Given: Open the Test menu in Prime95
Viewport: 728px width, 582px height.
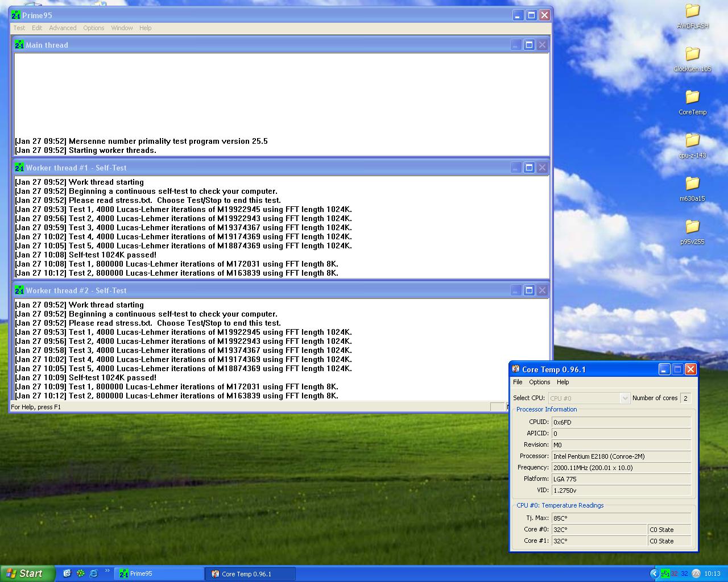Looking at the screenshot, I should [x=19, y=28].
